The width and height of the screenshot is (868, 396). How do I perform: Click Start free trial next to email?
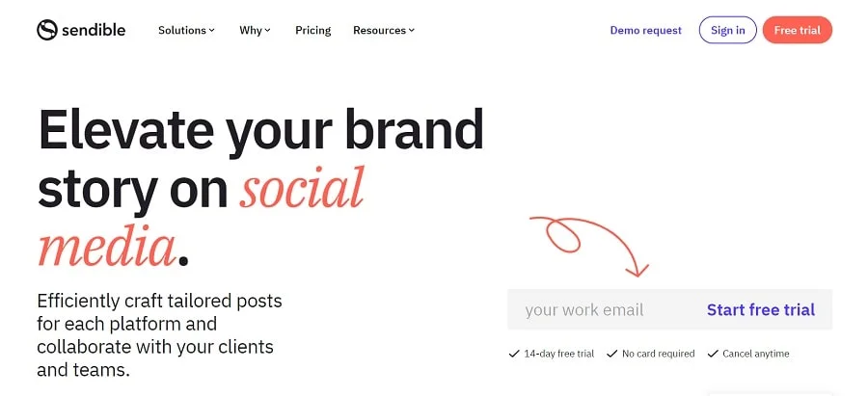(x=760, y=310)
